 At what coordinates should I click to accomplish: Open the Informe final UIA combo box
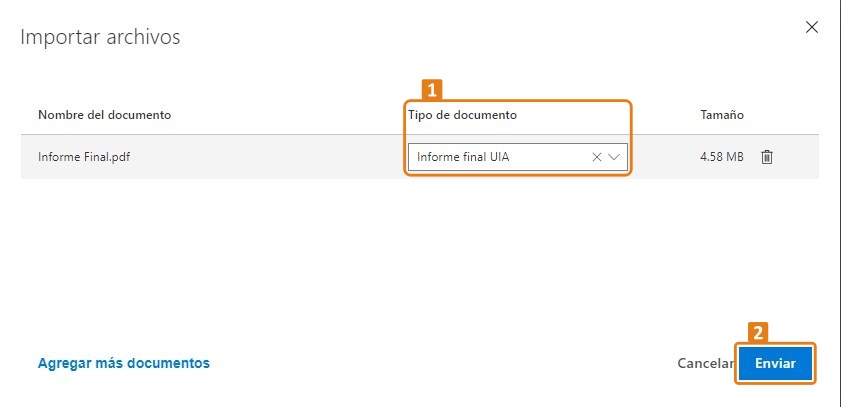518,157
